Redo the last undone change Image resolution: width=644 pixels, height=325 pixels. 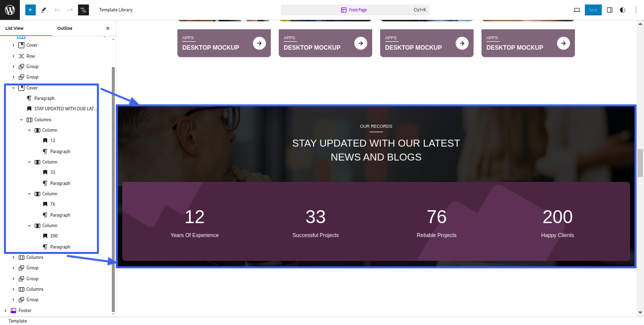70,10
